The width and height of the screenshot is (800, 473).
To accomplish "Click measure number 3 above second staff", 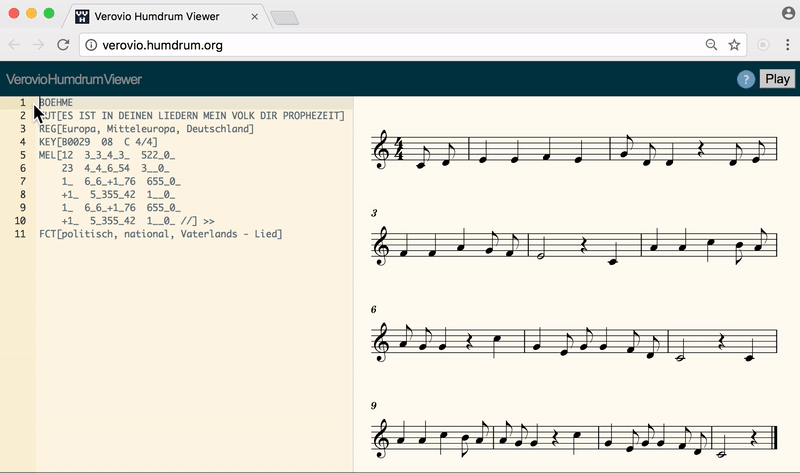I will [374, 213].
